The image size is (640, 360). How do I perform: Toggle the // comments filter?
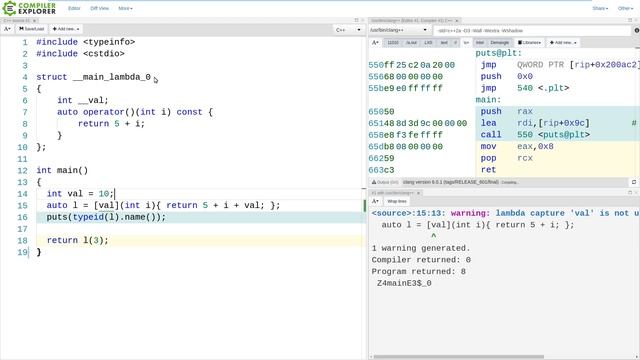(456, 42)
